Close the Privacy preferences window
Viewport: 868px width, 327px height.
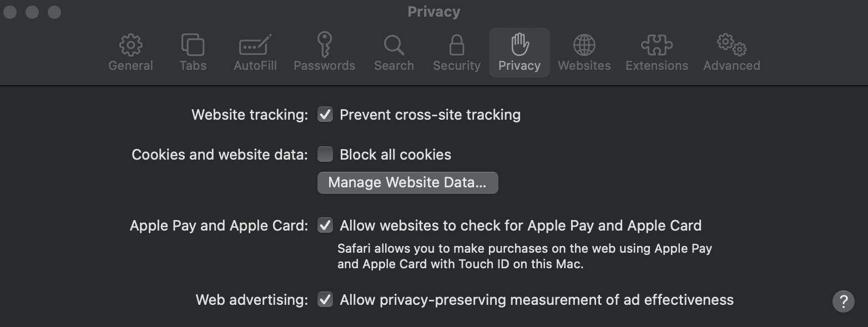[10, 12]
